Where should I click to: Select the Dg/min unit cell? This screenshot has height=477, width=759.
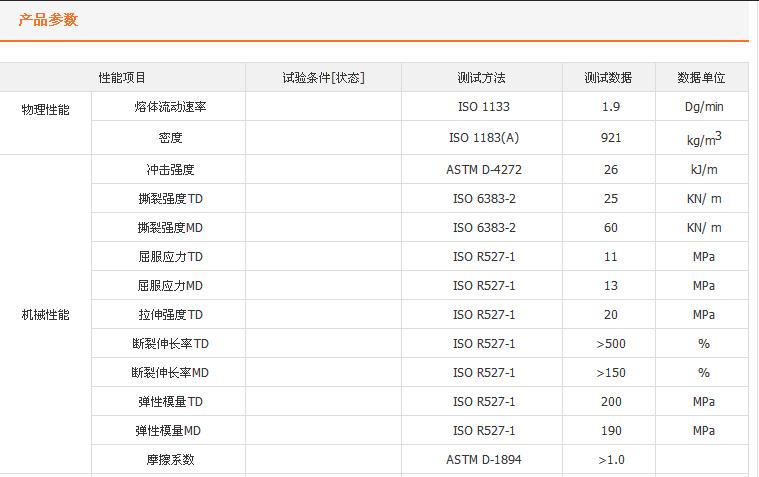pyautogui.click(x=704, y=106)
